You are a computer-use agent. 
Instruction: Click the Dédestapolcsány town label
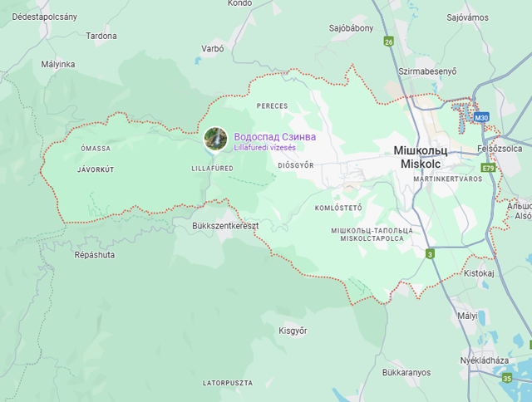click(44, 17)
